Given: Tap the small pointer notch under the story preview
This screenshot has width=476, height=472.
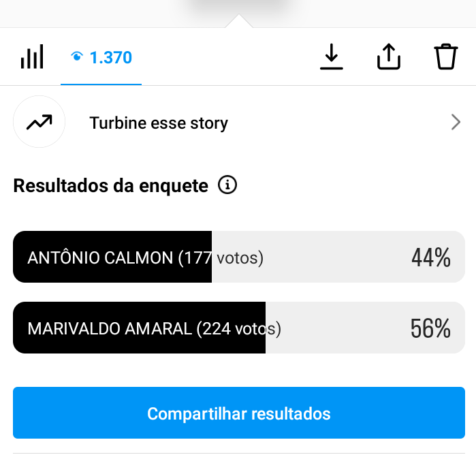Looking at the screenshot, I should point(240,22).
